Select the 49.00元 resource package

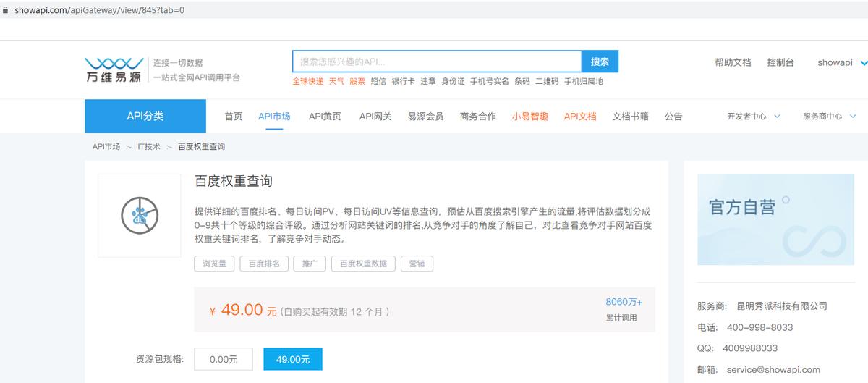point(293,359)
